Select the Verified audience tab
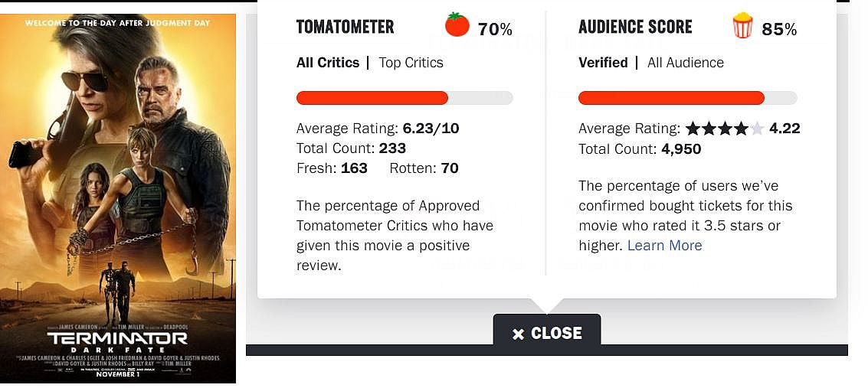The height and width of the screenshot is (388, 868). (x=603, y=63)
